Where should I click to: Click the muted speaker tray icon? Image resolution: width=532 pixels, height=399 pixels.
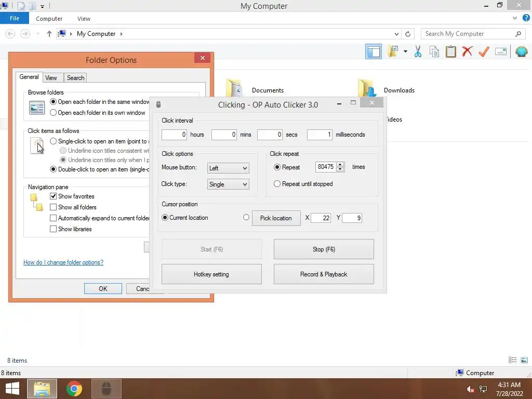470,389
